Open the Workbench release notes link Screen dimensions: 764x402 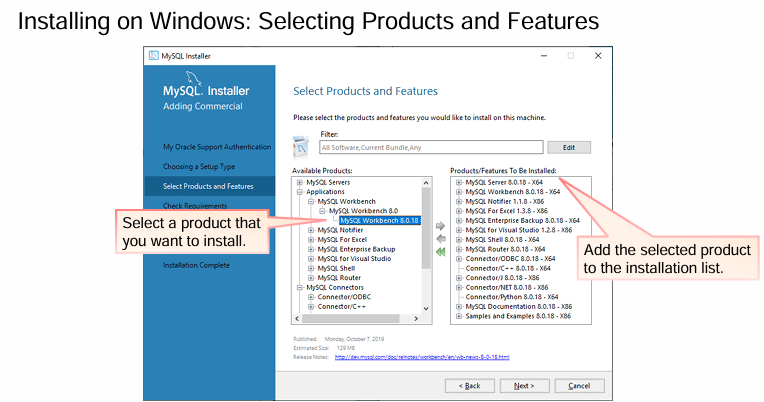[x=421, y=356]
